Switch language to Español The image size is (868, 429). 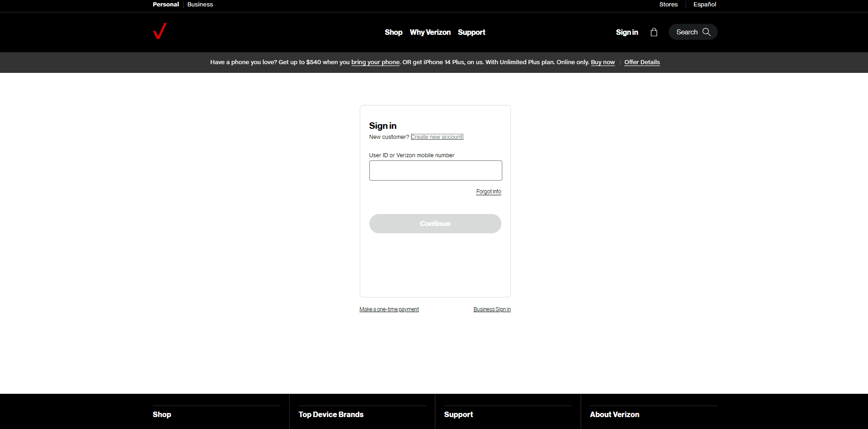point(705,5)
